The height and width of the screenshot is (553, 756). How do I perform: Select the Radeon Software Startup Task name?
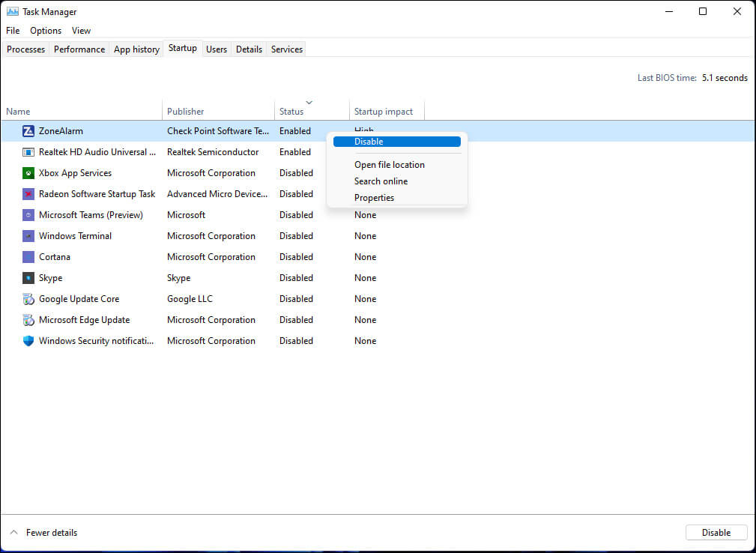(97, 194)
